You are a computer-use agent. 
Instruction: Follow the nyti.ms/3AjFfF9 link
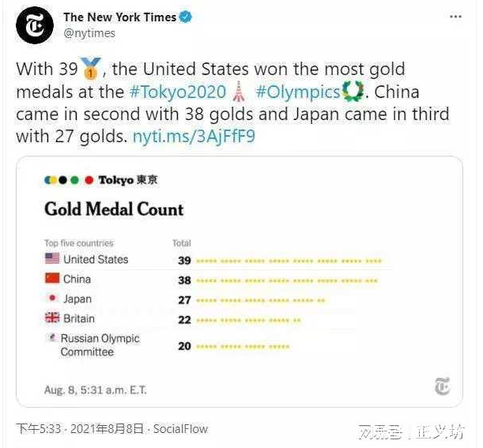pyautogui.click(x=194, y=136)
